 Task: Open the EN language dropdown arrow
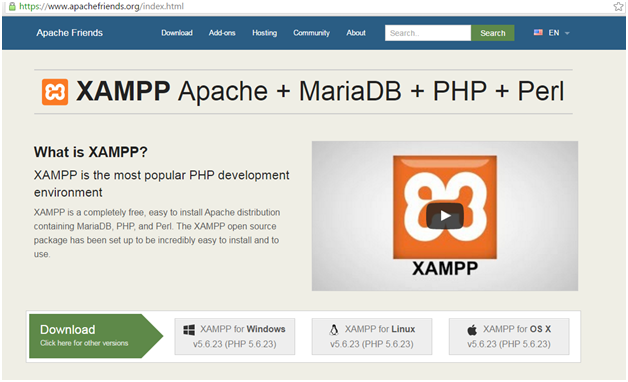tap(567, 33)
